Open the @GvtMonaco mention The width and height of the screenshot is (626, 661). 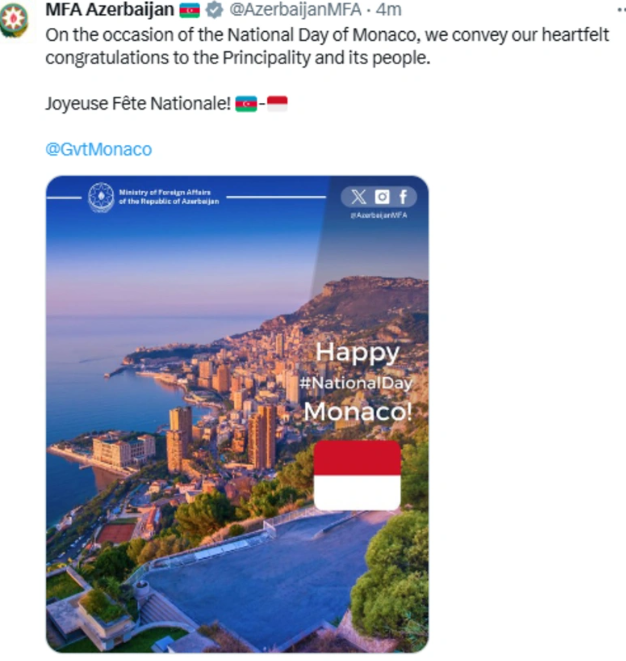[99, 149]
